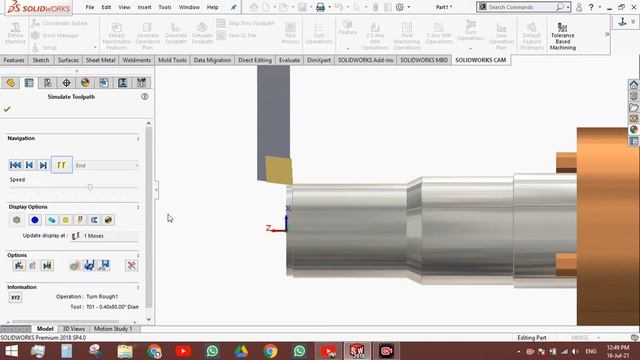Click the Windows Start button
This screenshot has height=360, width=640.
point(11,351)
